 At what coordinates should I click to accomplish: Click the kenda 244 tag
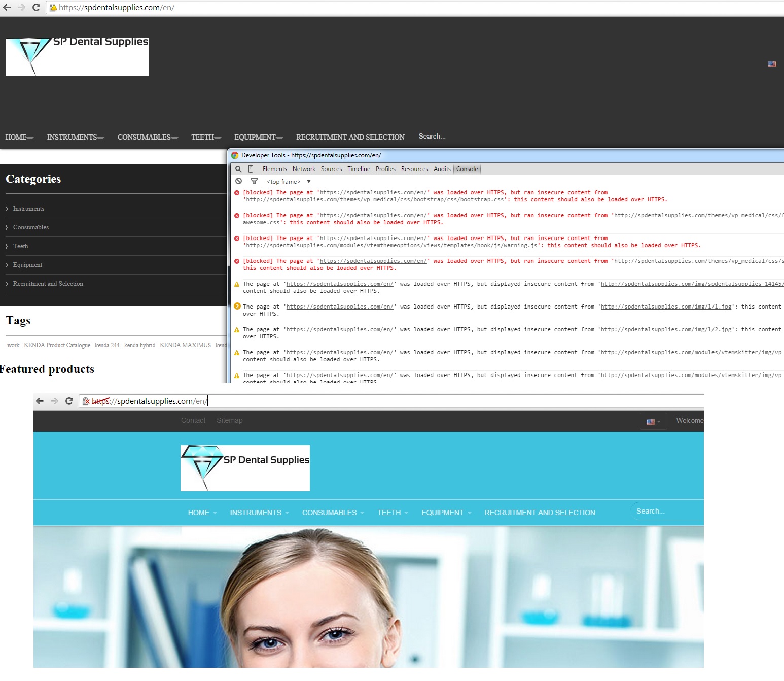[x=107, y=345]
